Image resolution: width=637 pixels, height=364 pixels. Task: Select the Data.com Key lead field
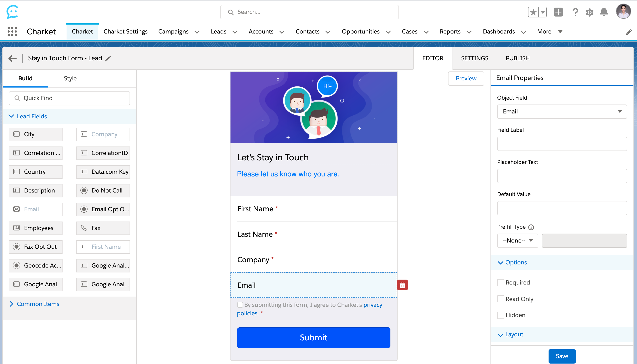coord(103,172)
